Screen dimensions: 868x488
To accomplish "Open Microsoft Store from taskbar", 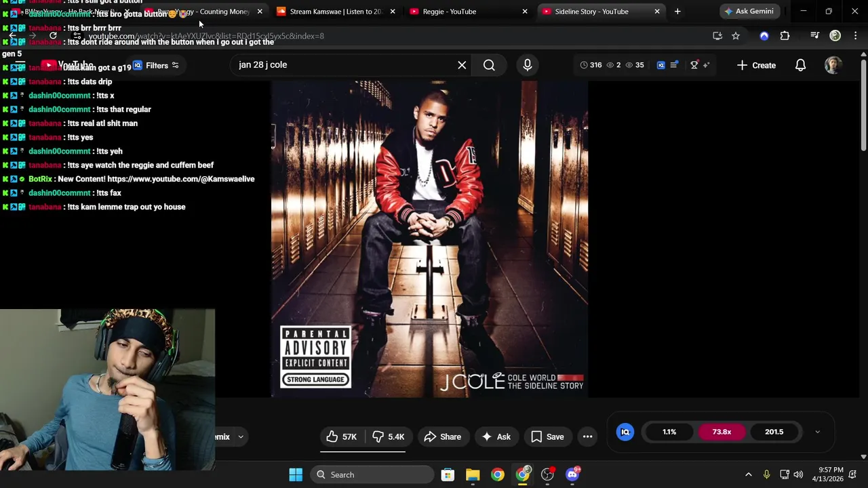I will point(448,474).
